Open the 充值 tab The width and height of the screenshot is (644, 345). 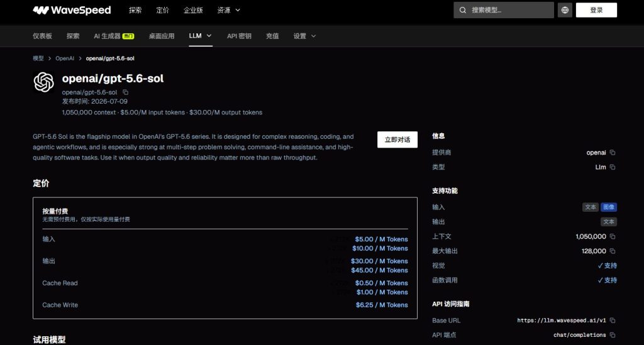click(272, 36)
